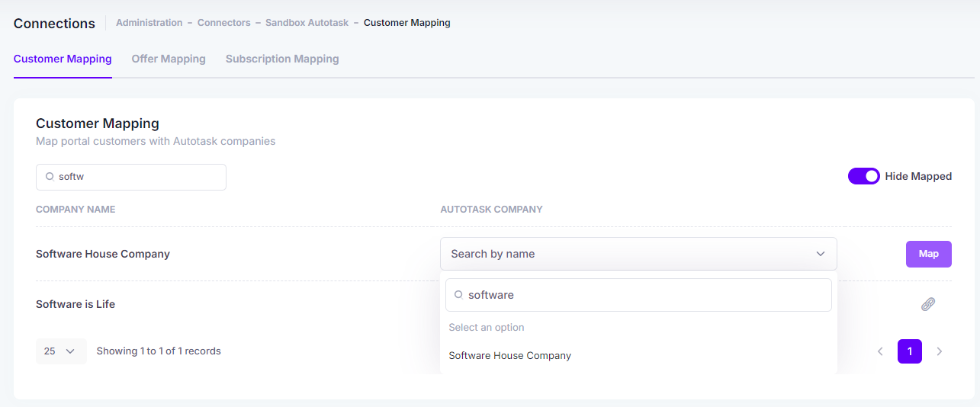This screenshot has width=980, height=407.
Task: Open the Connectors breadcrumb link
Action: click(224, 23)
